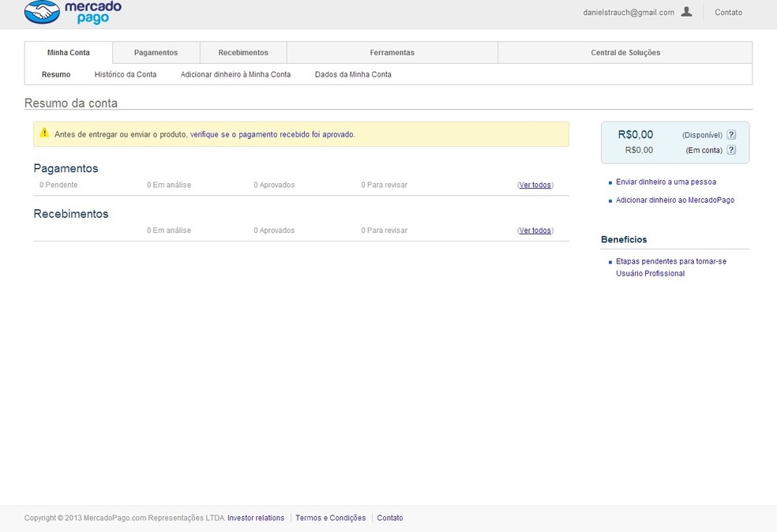
Task: Click 0 Para revisar under Recebimentos
Action: pos(384,230)
